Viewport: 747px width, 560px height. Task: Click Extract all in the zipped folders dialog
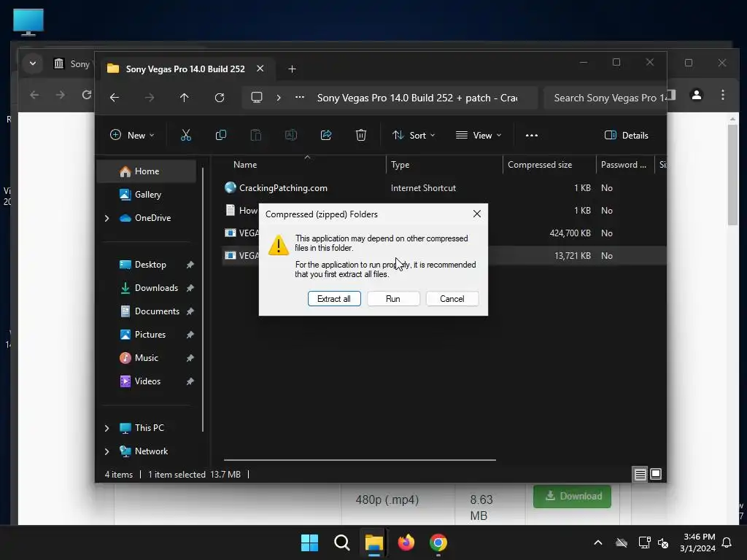tap(334, 298)
